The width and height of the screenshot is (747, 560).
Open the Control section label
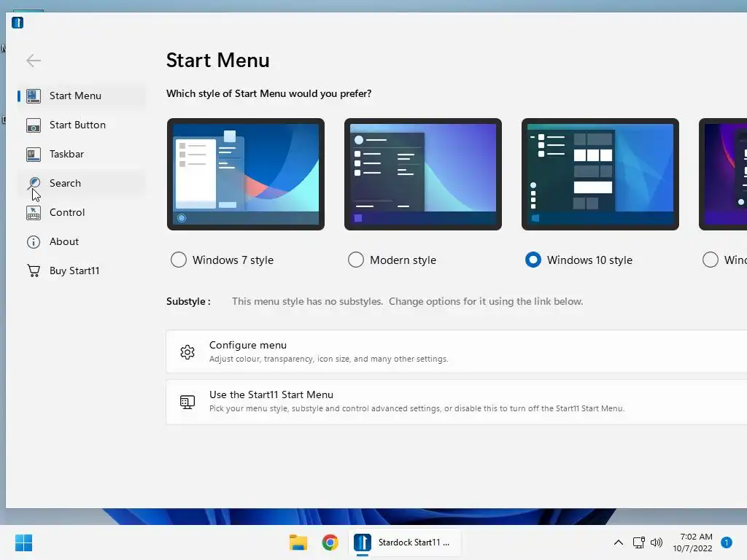click(67, 213)
